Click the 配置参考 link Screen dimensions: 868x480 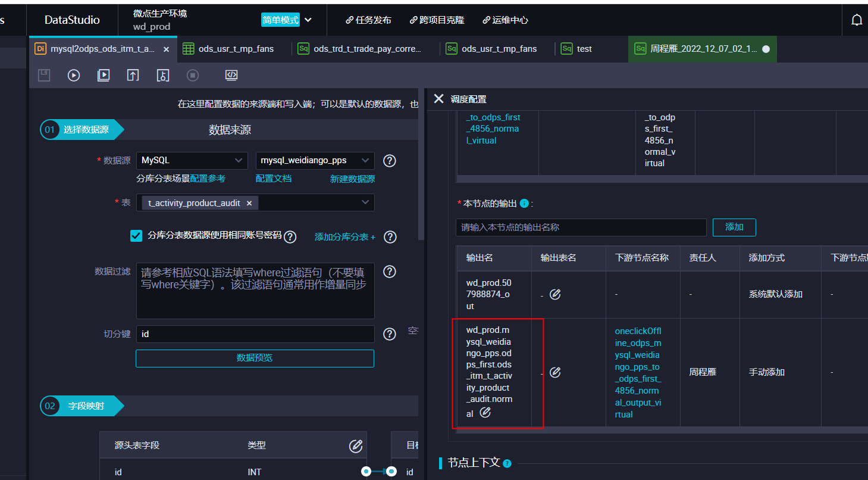click(208, 179)
